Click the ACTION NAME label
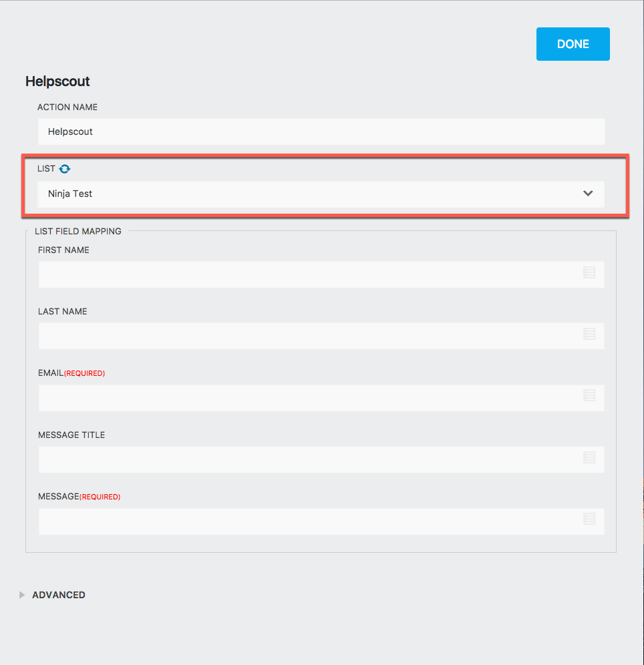The height and width of the screenshot is (665, 644). pyautogui.click(x=67, y=107)
